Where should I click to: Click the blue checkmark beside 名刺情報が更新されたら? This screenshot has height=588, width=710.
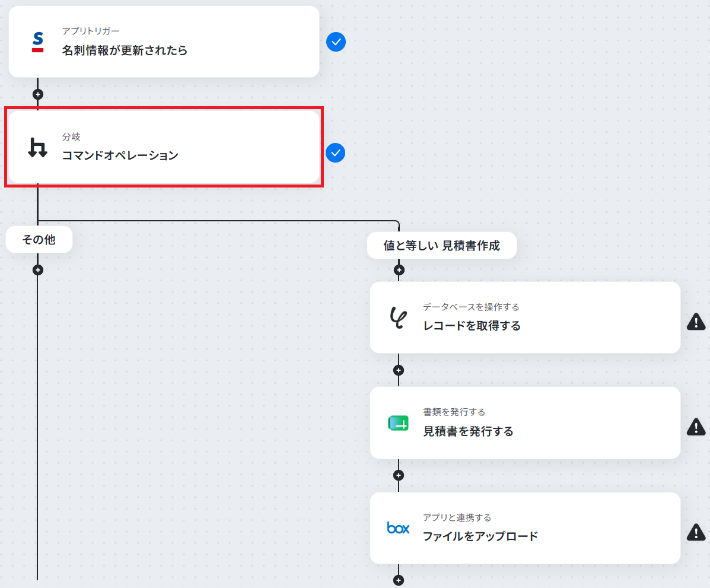coord(336,42)
